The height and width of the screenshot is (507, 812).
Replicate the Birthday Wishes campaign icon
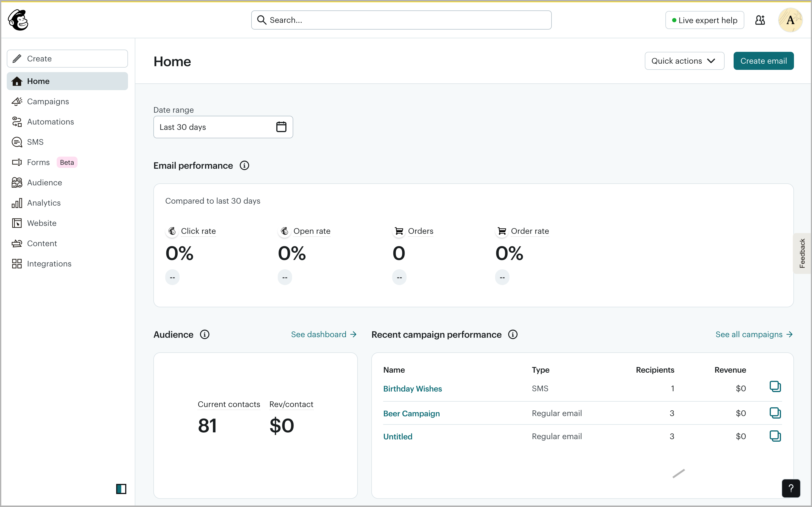click(x=775, y=387)
